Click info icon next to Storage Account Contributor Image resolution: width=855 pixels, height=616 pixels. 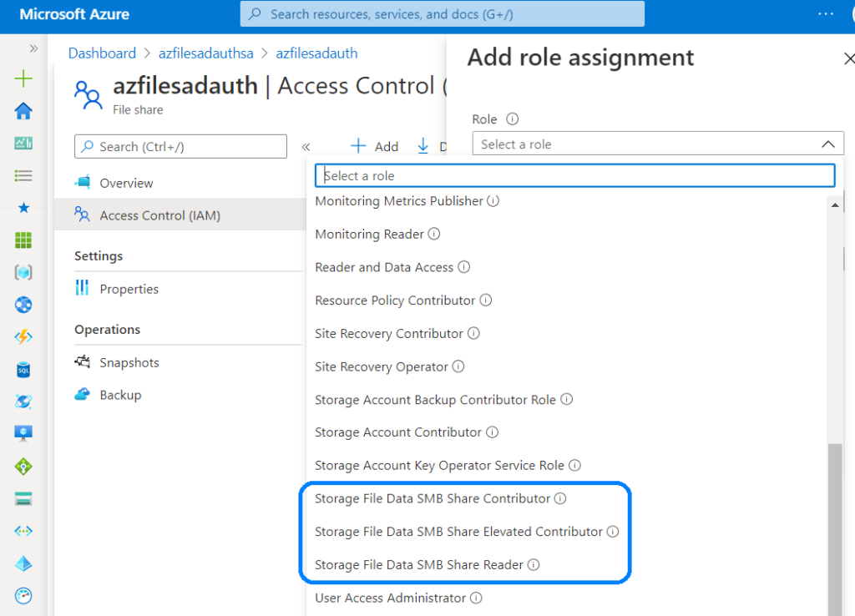[x=493, y=432]
